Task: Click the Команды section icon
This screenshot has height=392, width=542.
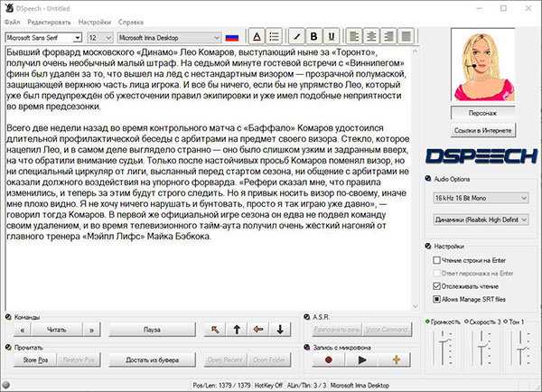Action: point(8,317)
